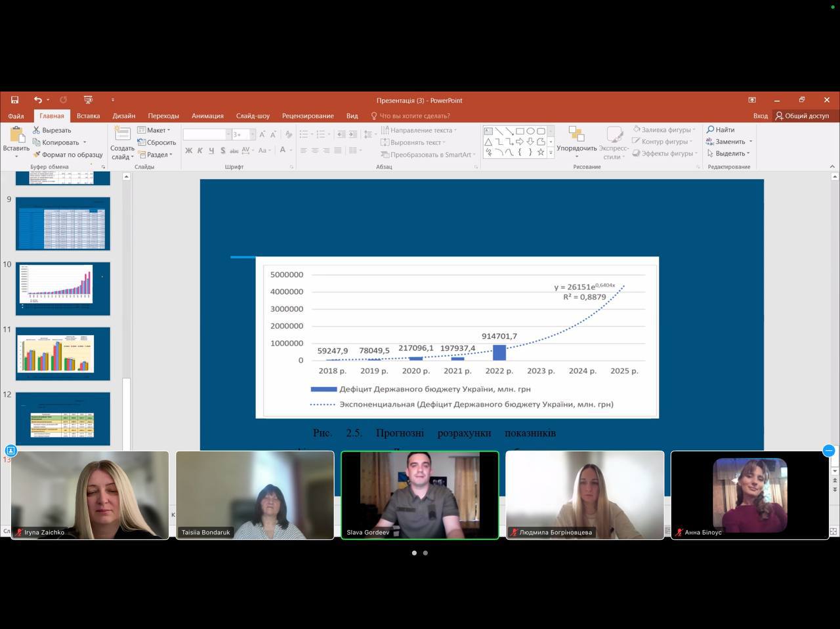Open the Анимация ribbon tab

click(x=207, y=116)
